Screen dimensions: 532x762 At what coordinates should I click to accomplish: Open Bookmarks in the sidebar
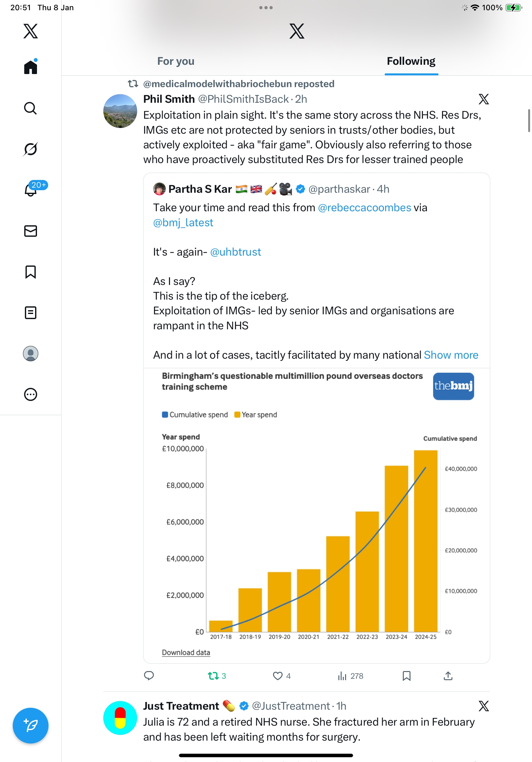31,272
